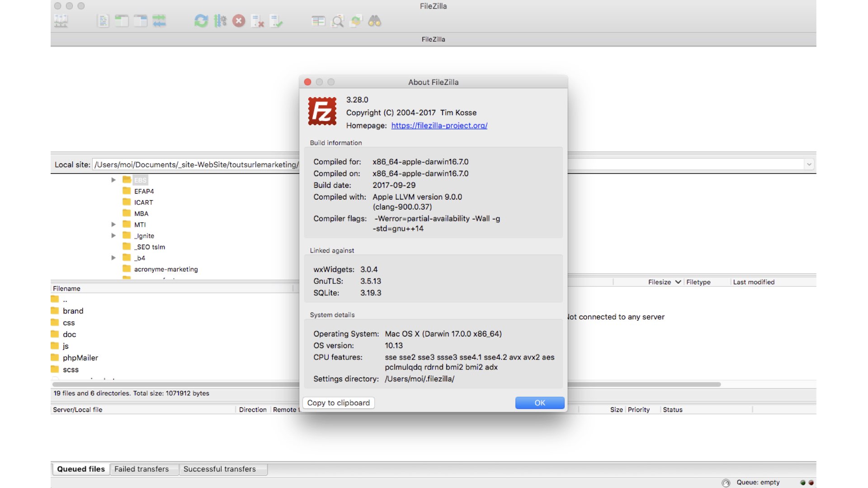
Task: Toggle transfer queue display icon
Action: [159, 21]
